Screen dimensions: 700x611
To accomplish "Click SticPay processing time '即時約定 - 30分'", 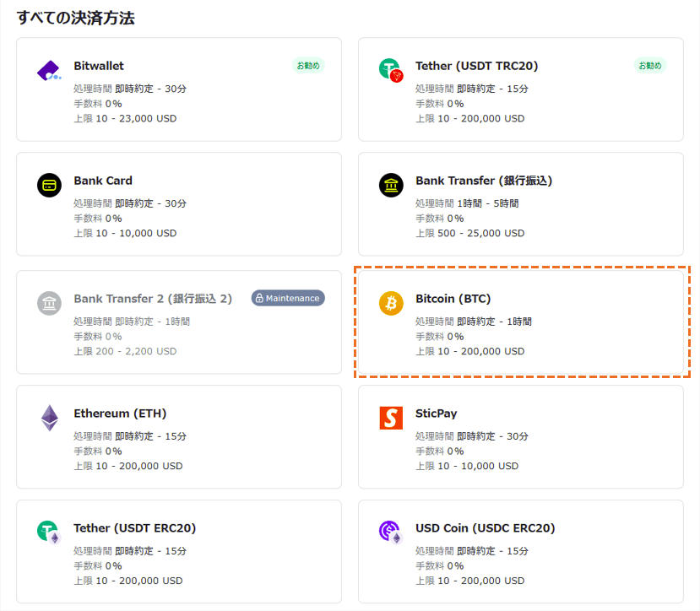I will pos(493,435).
